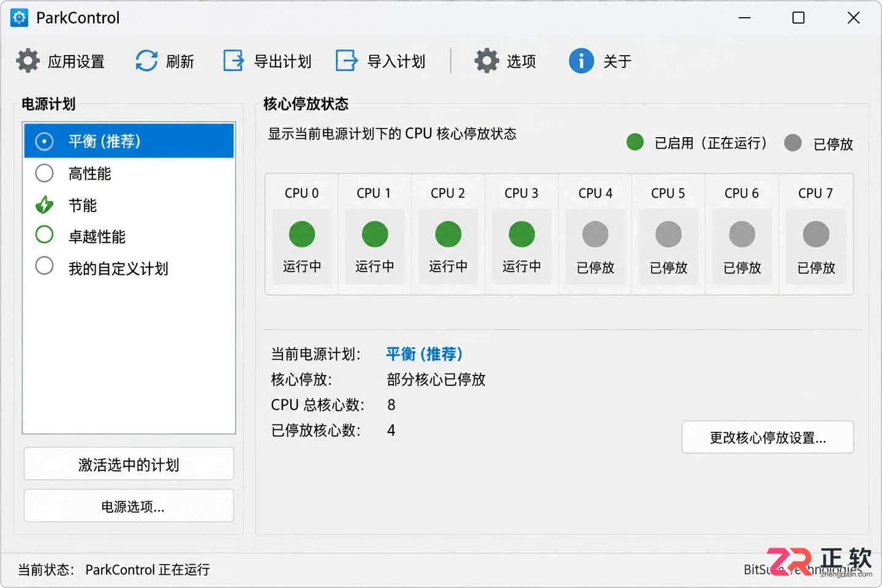Click the ParkControl 正在运行 status bar text
Image resolution: width=882 pixels, height=588 pixels.
coord(148,570)
